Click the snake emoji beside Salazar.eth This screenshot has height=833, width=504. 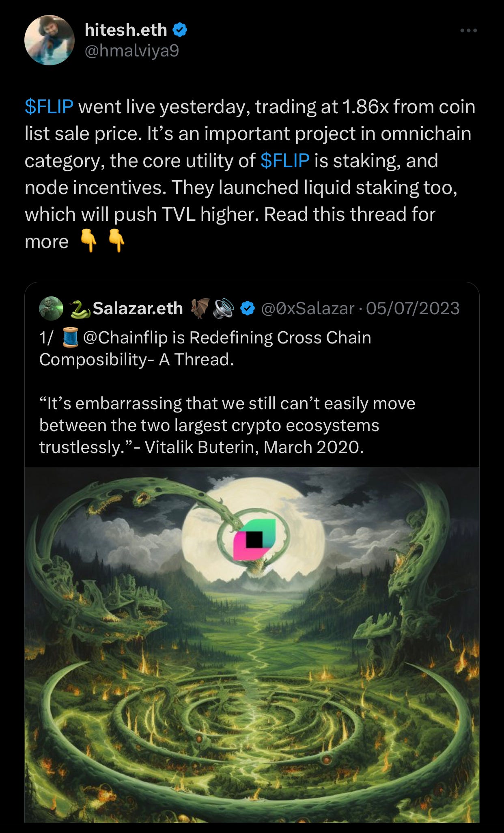coord(80,309)
